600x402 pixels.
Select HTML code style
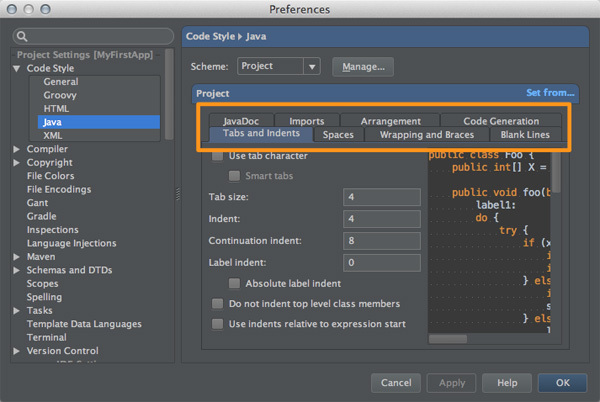tap(56, 109)
